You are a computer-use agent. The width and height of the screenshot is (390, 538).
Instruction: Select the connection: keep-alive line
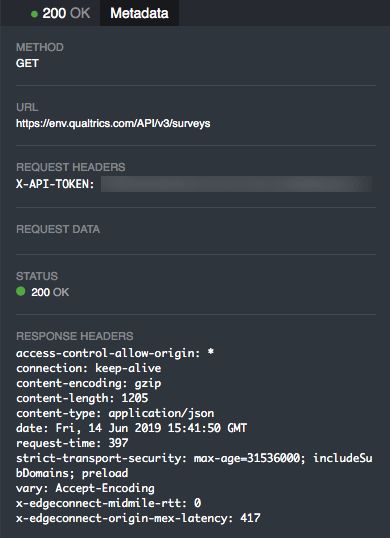point(89,368)
